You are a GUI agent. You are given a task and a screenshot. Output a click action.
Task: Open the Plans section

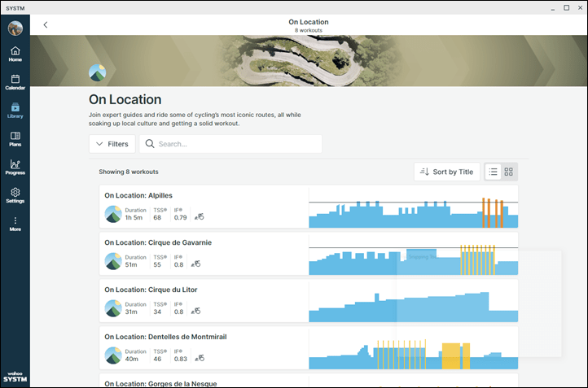[15, 139]
